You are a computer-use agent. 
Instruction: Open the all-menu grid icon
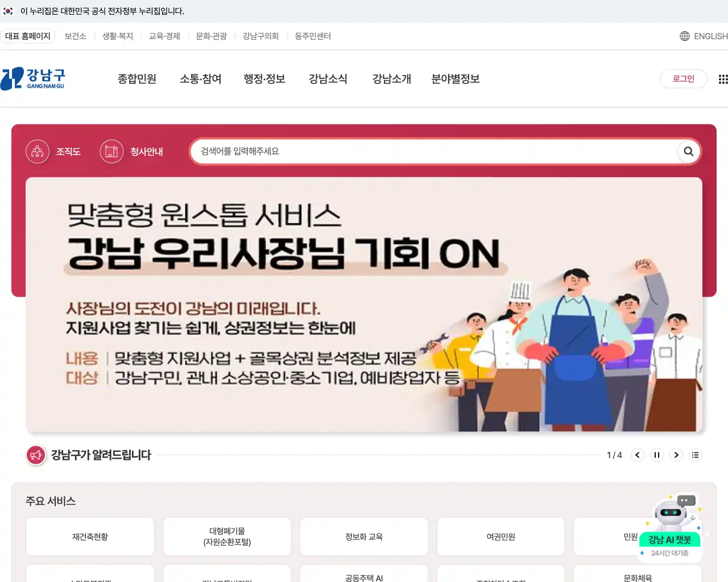coord(723,79)
